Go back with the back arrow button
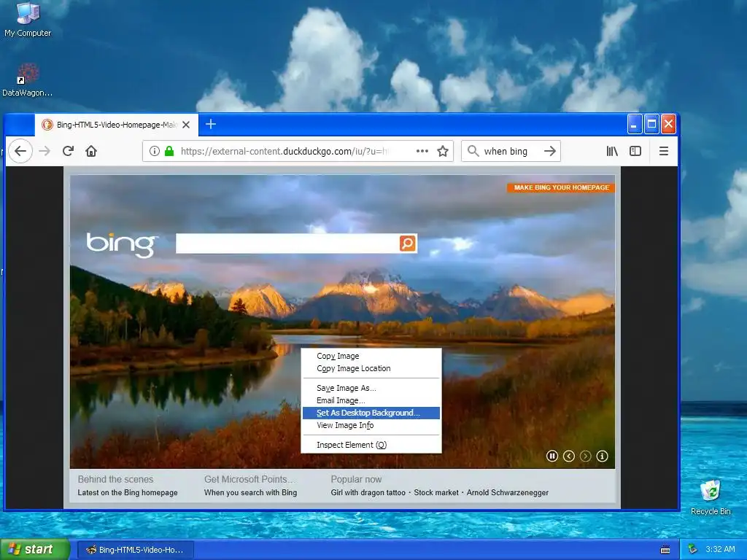Viewport: 747px width, 560px height. [20, 151]
